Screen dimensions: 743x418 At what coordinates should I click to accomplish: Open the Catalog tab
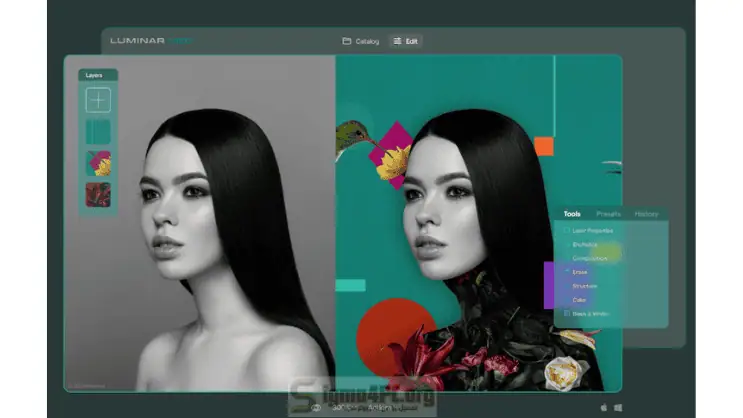point(361,41)
